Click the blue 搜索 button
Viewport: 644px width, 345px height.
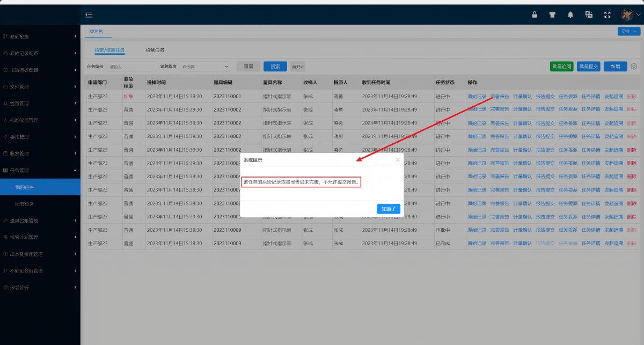[275, 67]
